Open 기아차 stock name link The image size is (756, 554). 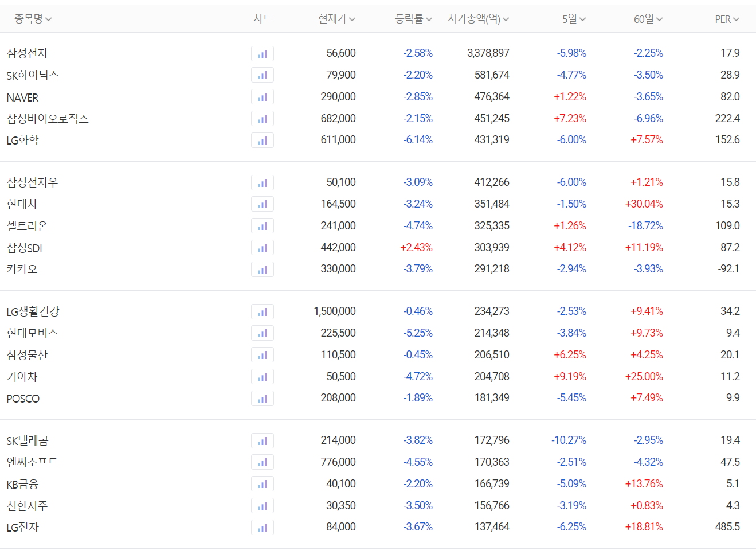tap(22, 377)
